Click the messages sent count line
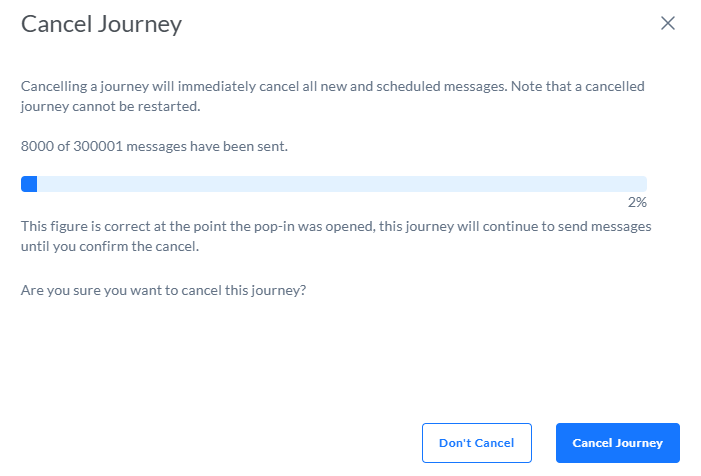 pyautogui.click(x=154, y=146)
